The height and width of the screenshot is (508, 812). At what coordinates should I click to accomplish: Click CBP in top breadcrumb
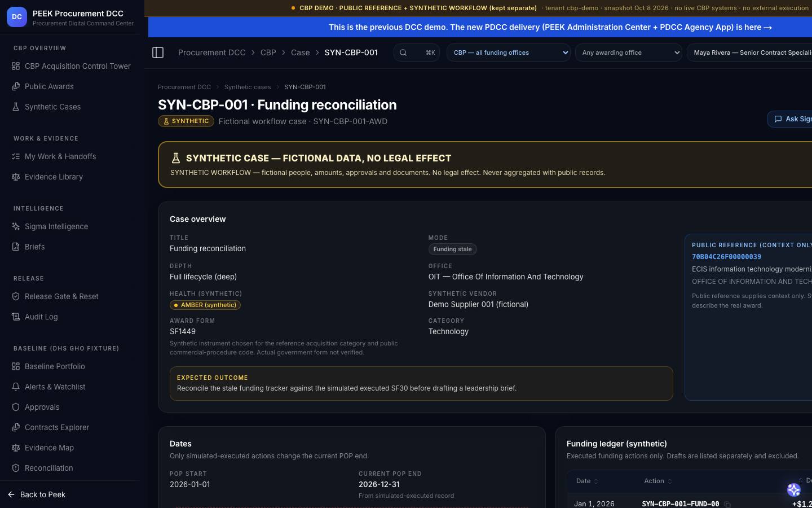(268, 52)
